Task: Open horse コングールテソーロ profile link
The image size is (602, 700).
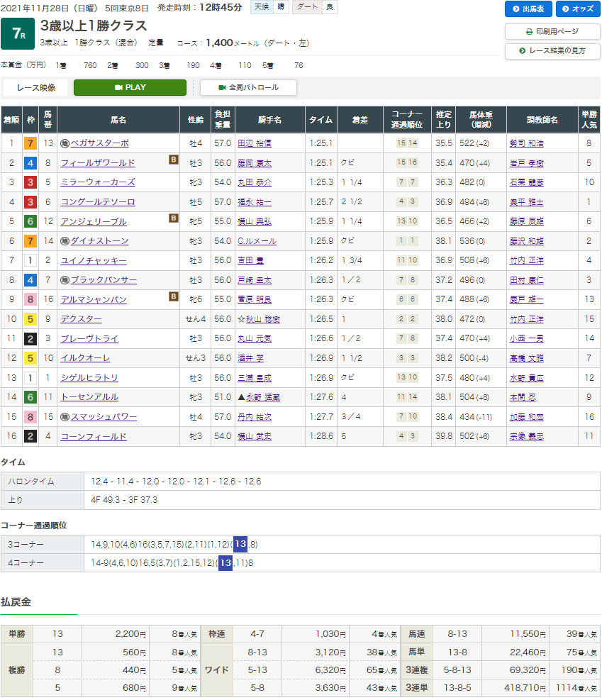Action: click(x=98, y=202)
